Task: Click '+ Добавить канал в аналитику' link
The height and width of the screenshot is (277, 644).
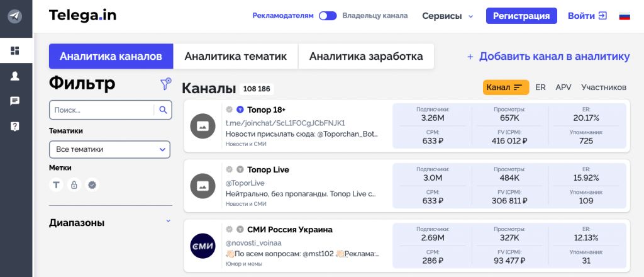Action: [548, 56]
